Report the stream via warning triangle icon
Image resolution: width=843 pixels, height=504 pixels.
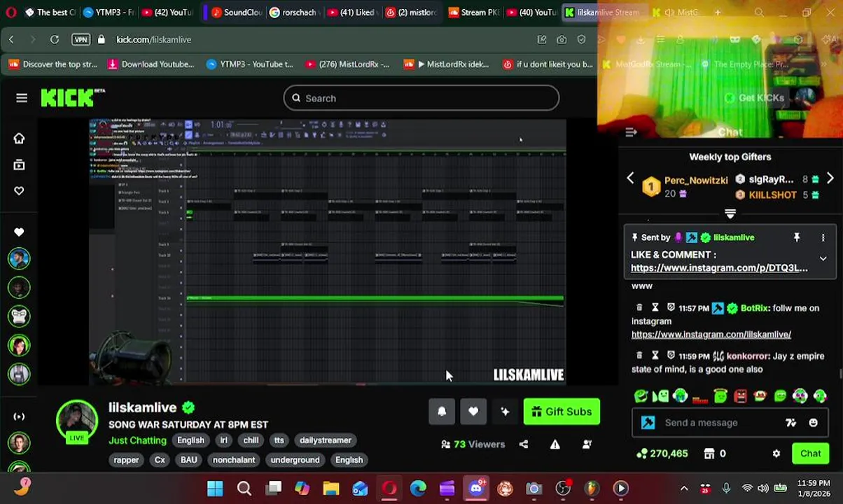555,444
